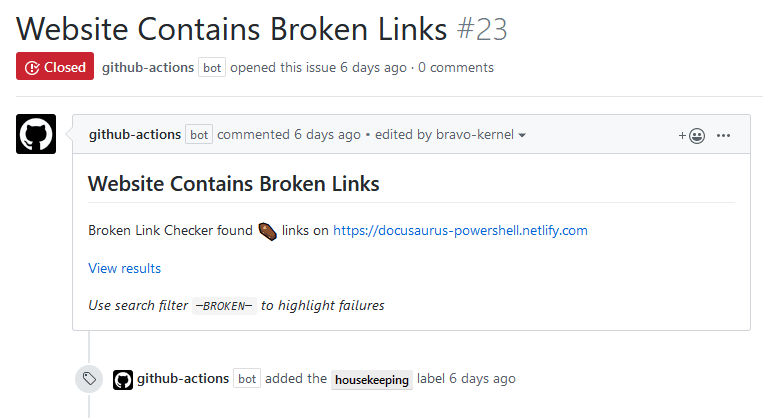763x418 pixels.
Task: Select the housekeeping label
Action: coord(371,380)
